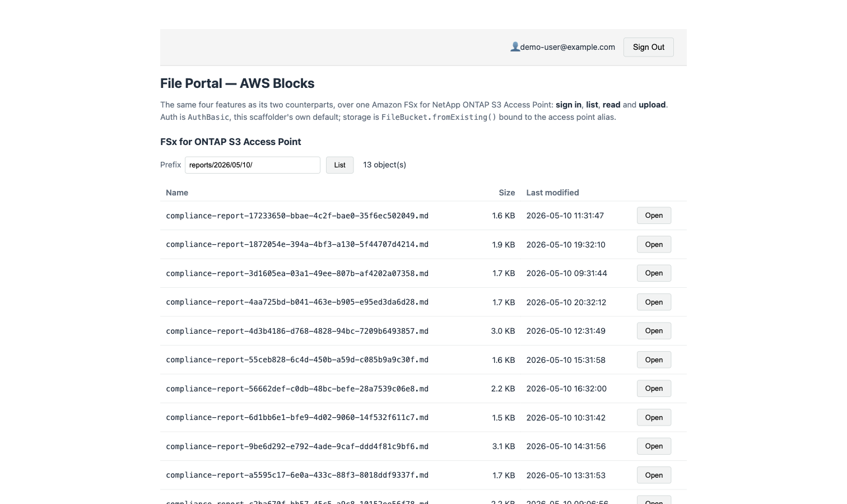Click timestamp 2026-05-10 13:31:53
Screen dimensions: 847x504
pyautogui.click(x=566, y=475)
